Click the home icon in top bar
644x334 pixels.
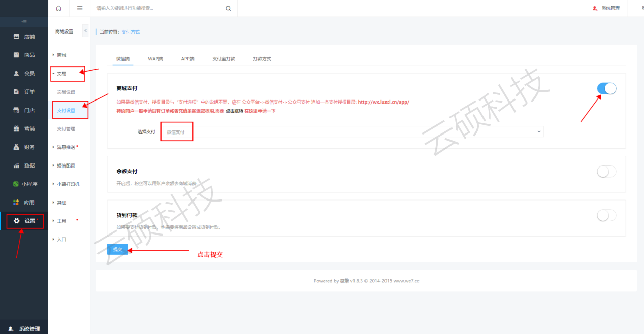(x=59, y=8)
